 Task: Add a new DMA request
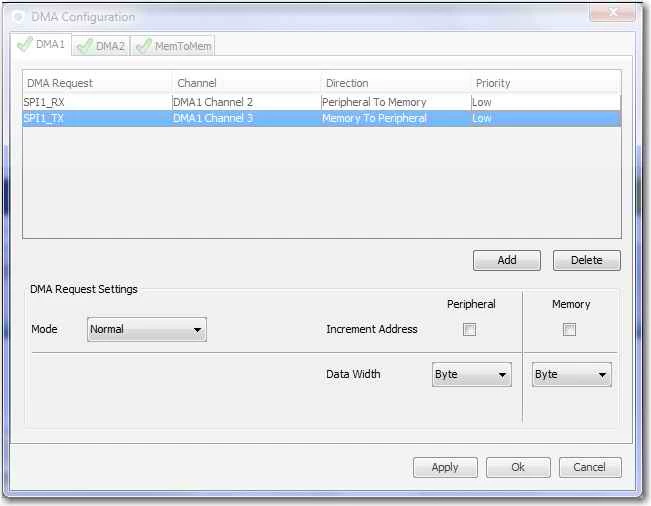[507, 260]
